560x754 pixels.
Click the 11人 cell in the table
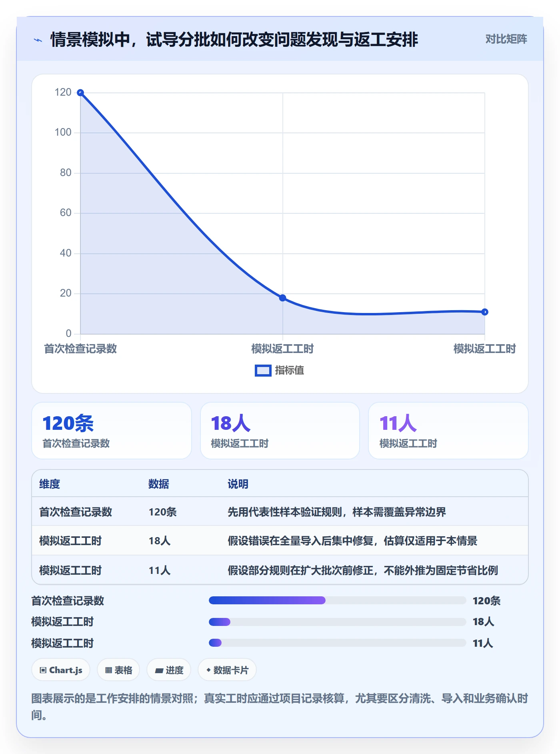point(160,571)
